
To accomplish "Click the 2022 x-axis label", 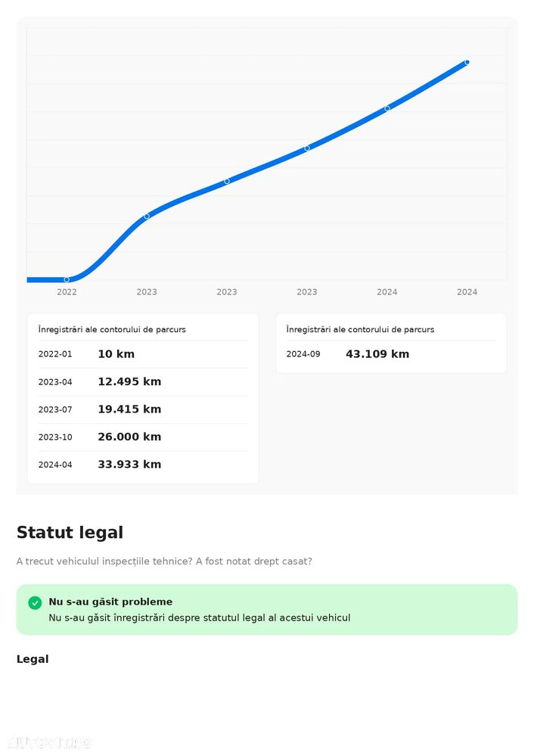I will [x=67, y=292].
